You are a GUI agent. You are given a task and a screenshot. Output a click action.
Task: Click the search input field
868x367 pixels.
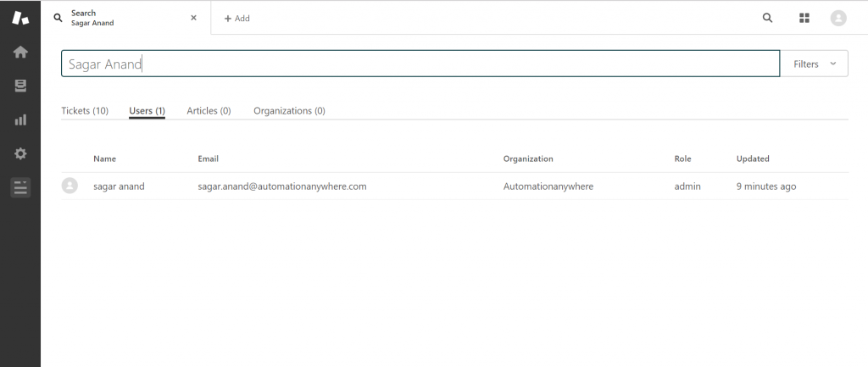pyautogui.click(x=420, y=64)
